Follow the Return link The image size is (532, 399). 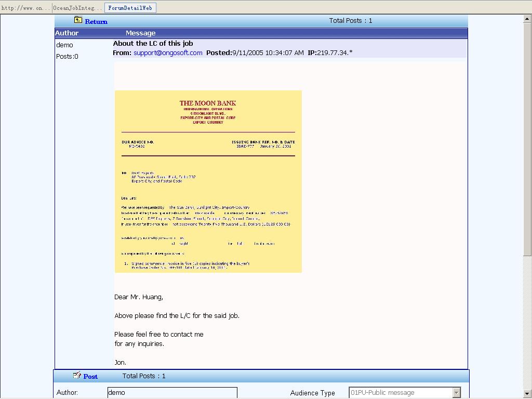[96, 21]
